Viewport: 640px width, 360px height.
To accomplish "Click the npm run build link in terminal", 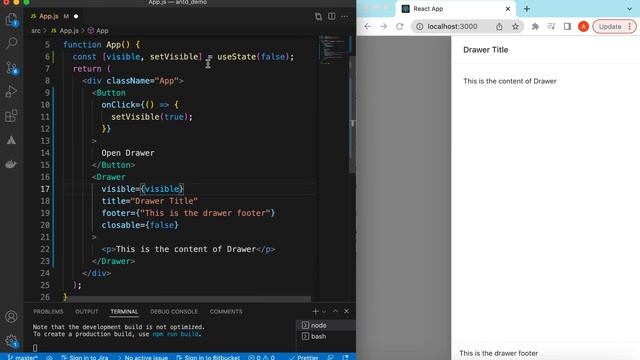I will pyautogui.click(x=175, y=334).
